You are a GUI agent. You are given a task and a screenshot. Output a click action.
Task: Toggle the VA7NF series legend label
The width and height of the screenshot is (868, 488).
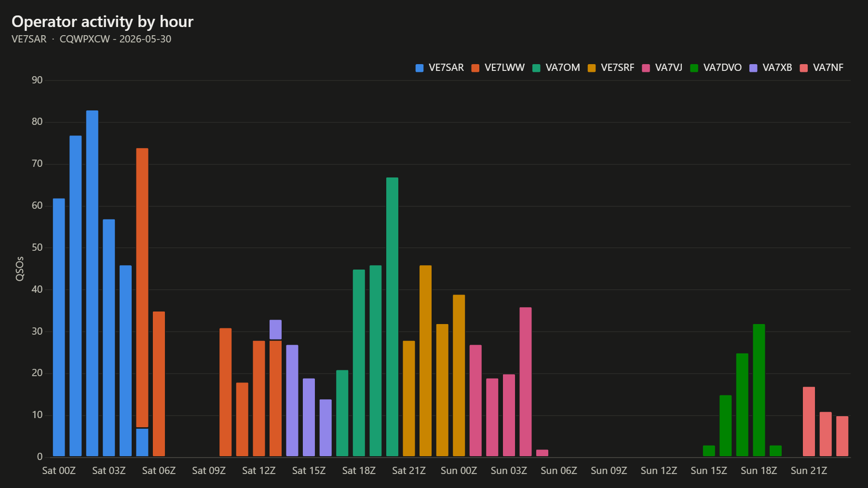coord(828,68)
